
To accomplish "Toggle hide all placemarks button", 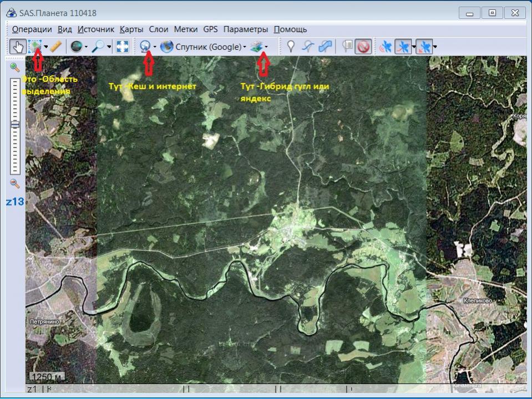I will (x=363, y=47).
